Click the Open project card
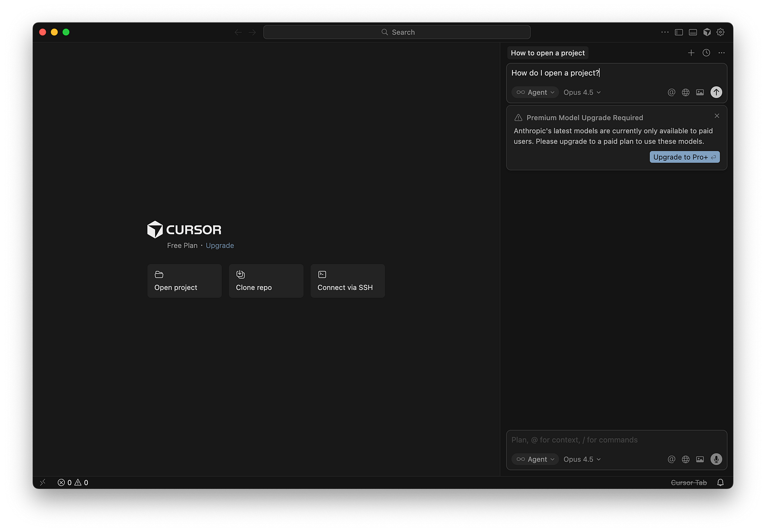The width and height of the screenshot is (766, 532). pos(185,281)
